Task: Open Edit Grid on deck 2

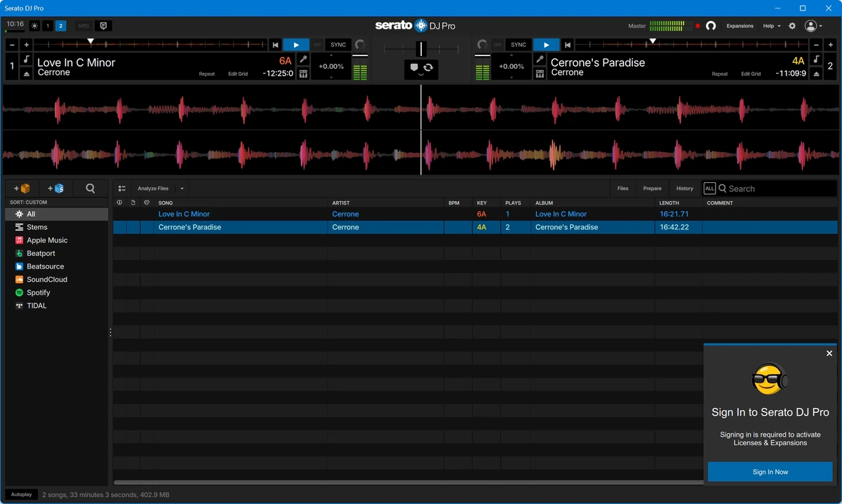Action: coord(751,74)
